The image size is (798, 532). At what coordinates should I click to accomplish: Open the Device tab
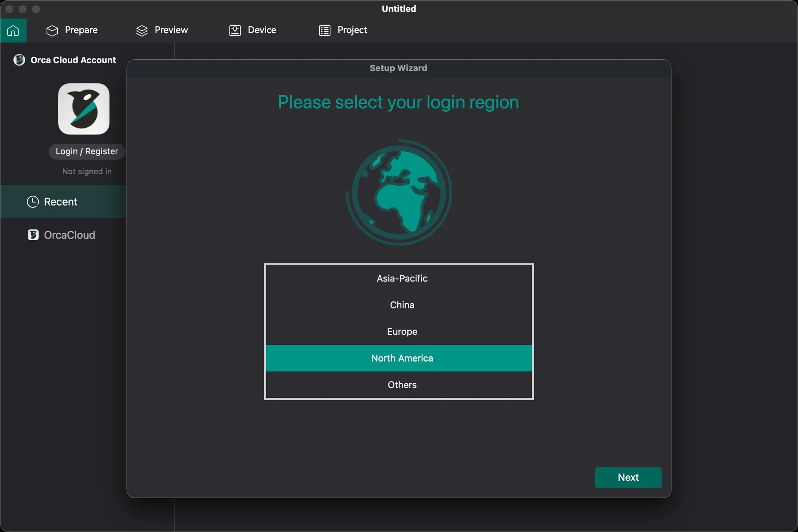click(253, 30)
